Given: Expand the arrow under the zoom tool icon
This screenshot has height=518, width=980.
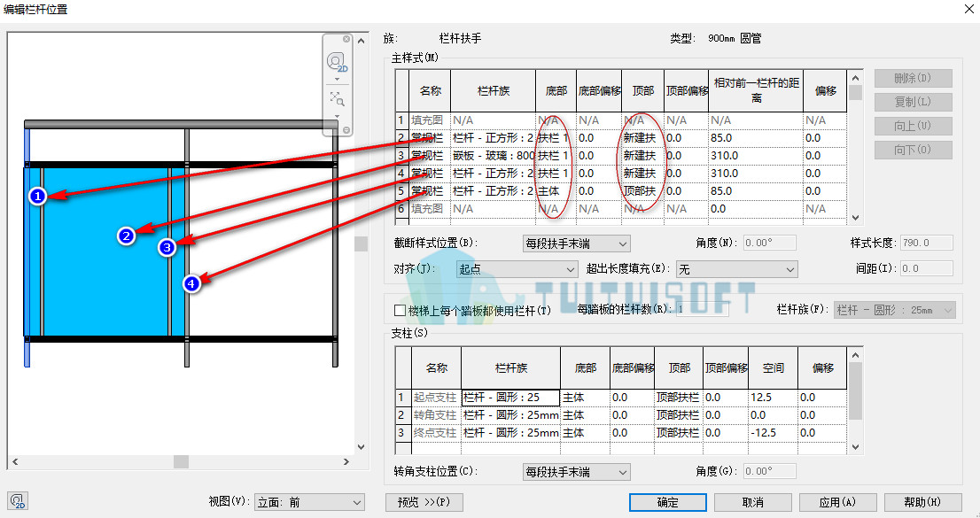Looking at the screenshot, I should pyautogui.click(x=337, y=116).
